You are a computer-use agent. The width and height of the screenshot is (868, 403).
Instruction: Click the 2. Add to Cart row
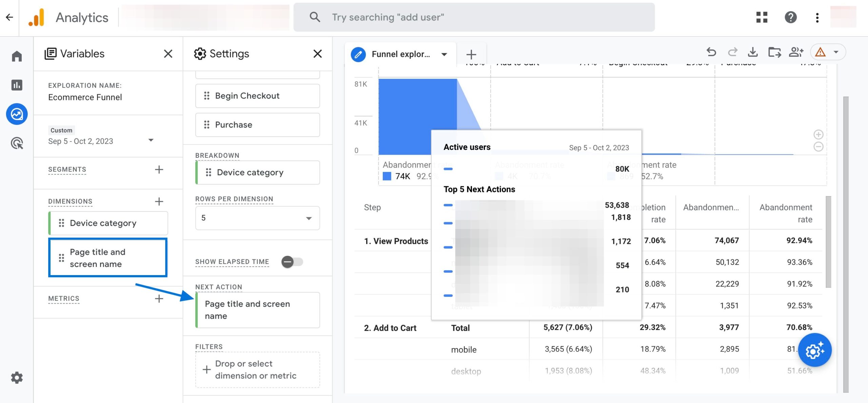[390, 328]
